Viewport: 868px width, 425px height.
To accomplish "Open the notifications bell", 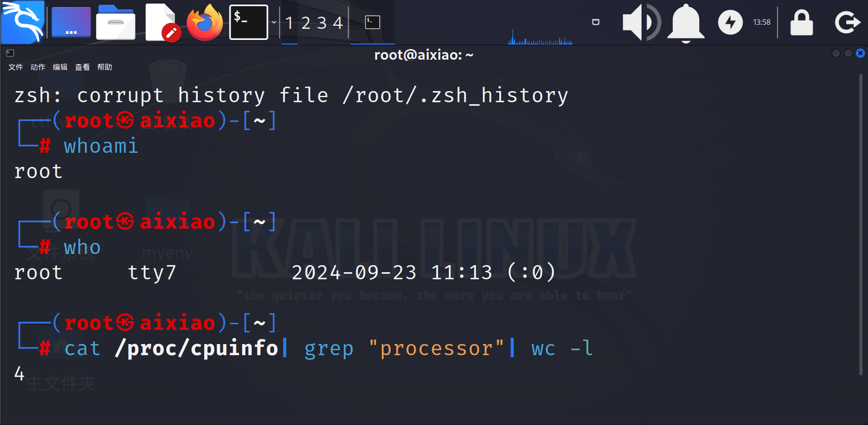I will [686, 23].
